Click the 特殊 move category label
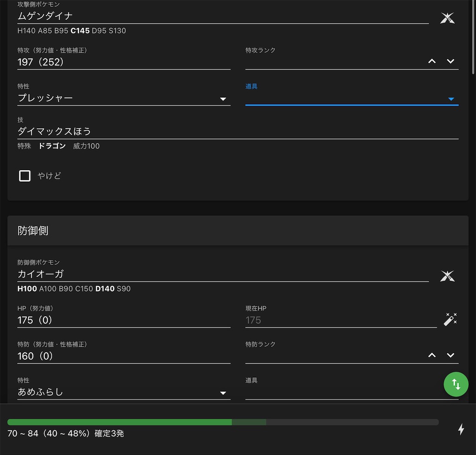 24,146
